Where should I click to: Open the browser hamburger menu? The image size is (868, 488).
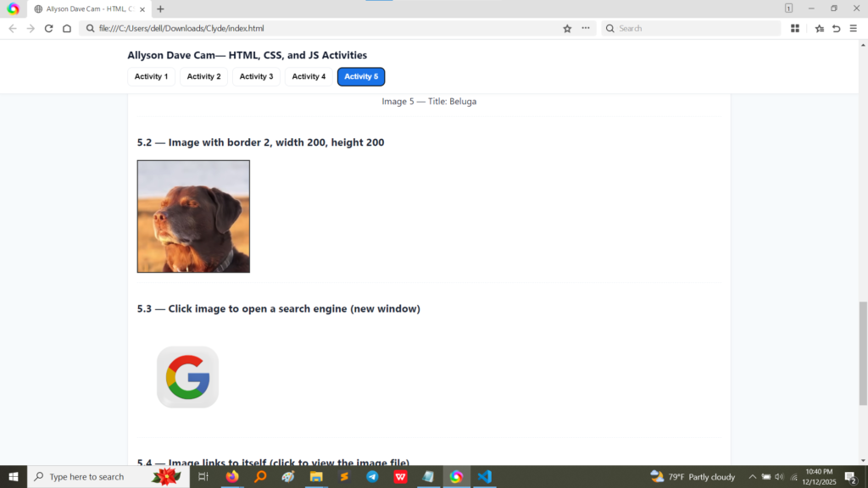[x=853, y=28]
